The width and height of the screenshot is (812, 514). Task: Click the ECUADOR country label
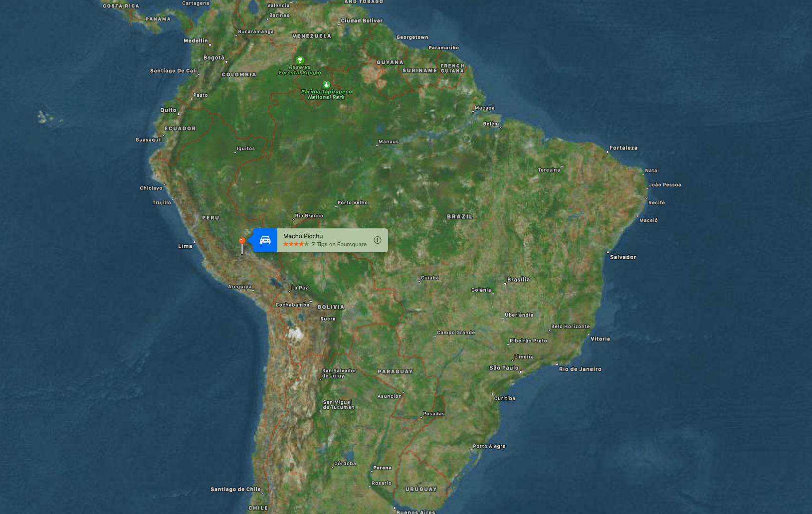(180, 129)
